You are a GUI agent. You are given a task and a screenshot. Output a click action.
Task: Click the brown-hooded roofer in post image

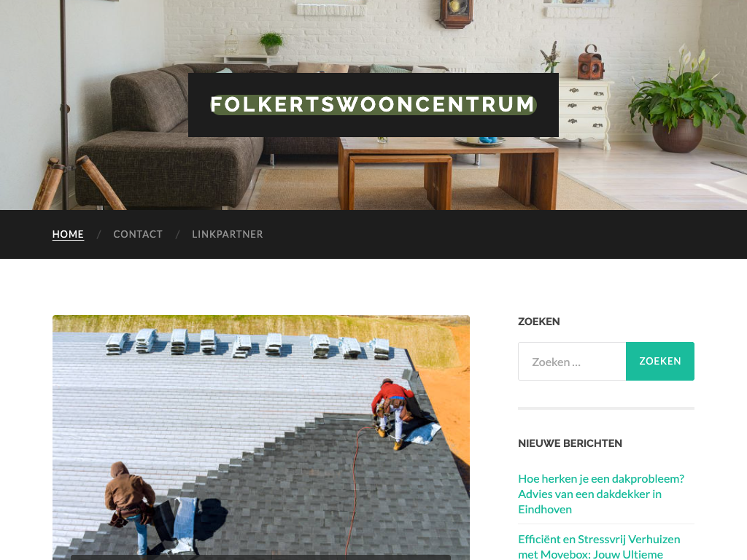point(130,506)
